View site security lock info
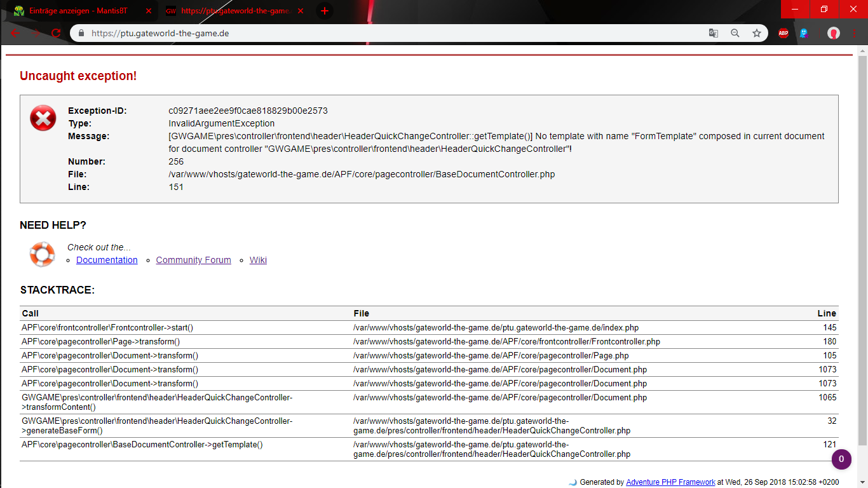 tap(81, 33)
